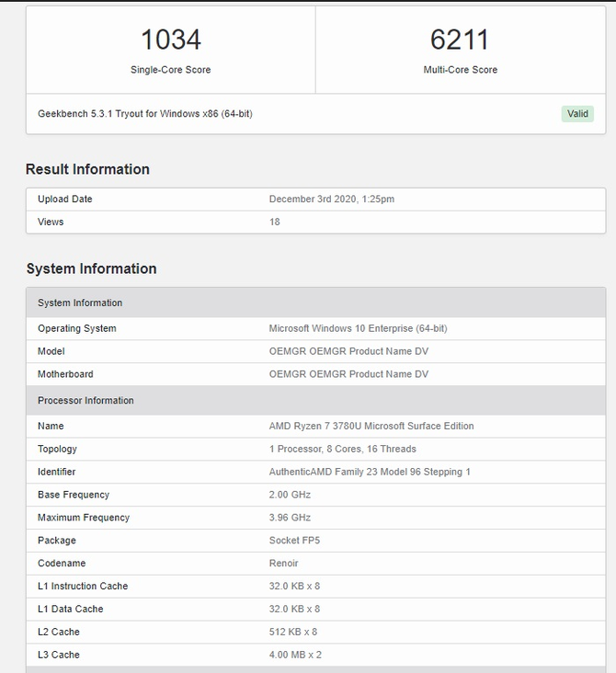Click the single-core score 1034
Image resolution: width=616 pixels, height=673 pixels.
170,40
